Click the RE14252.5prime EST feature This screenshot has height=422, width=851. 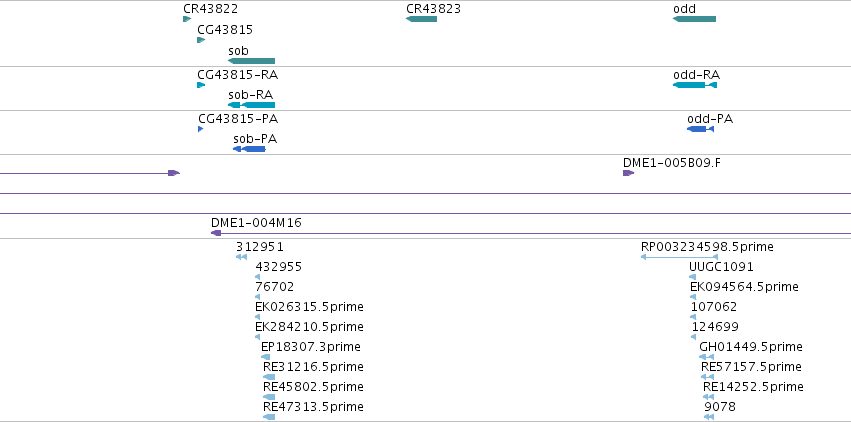pyautogui.click(x=708, y=397)
